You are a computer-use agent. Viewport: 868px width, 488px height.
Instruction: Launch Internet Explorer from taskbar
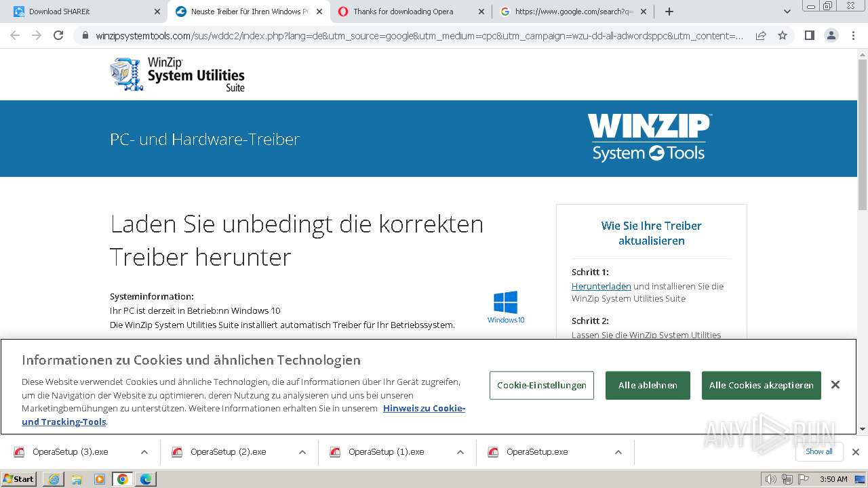pos(54,479)
